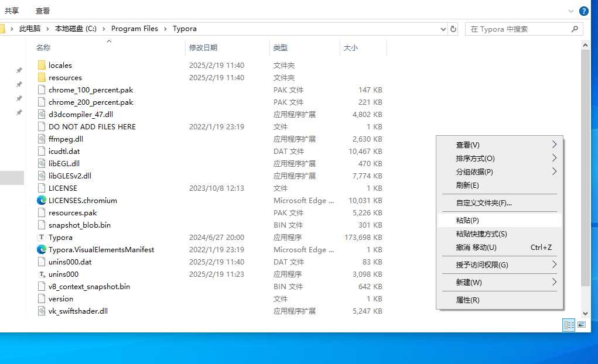Image resolution: width=598 pixels, height=364 pixels.
Task: Click the 7,774 KB size of libGLESv2.dll
Action: tap(367, 176)
